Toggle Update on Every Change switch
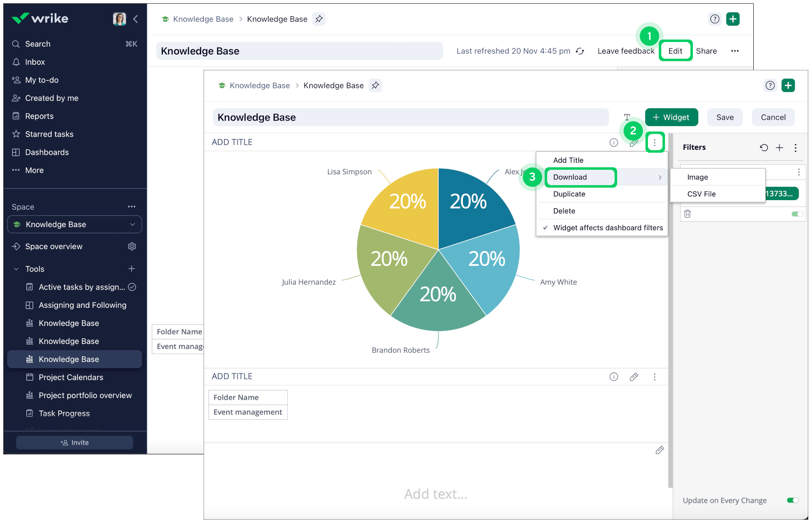This screenshot has height=523, width=812. [x=792, y=500]
